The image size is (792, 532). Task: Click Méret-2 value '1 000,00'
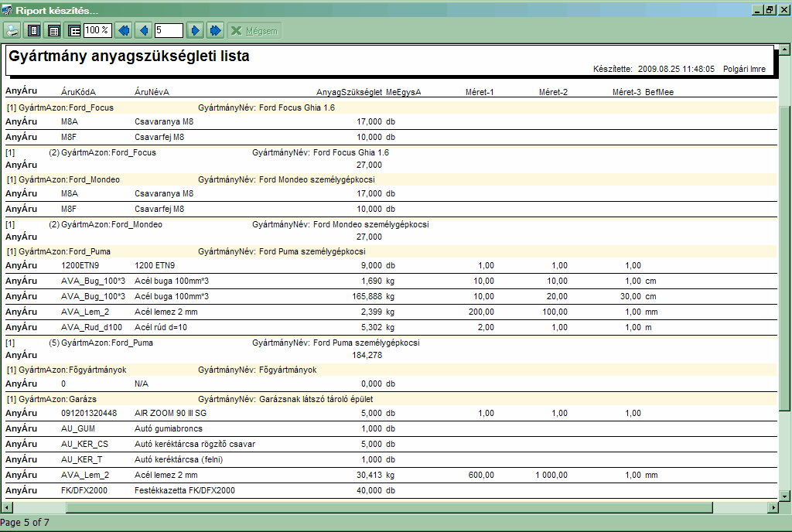point(551,475)
